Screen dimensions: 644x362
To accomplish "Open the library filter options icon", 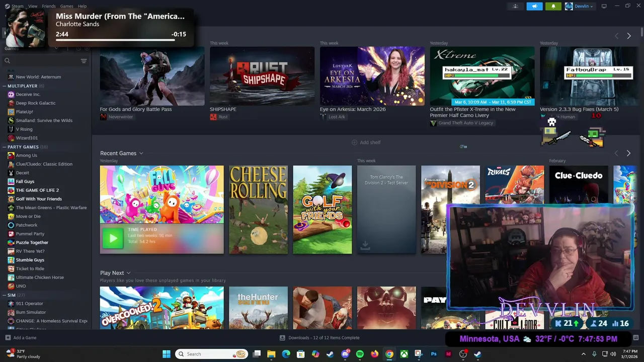I will pyautogui.click(x=84, y=61).
